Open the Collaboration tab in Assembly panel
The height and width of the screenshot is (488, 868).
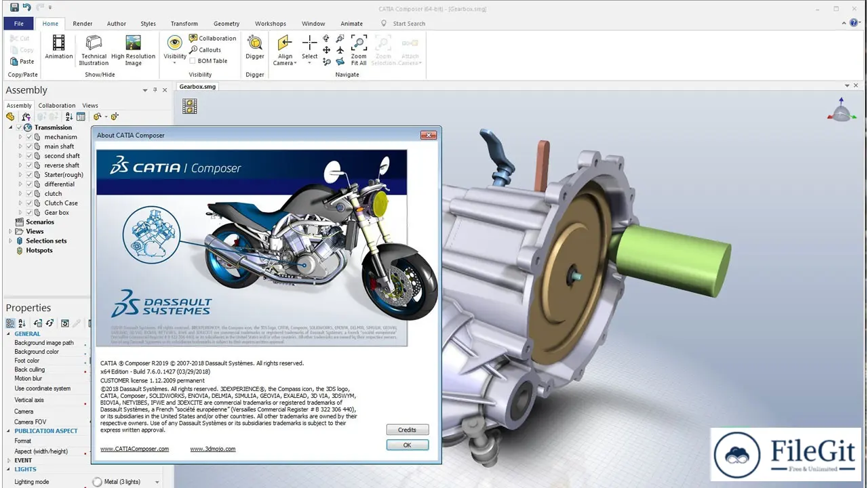pyautogui.click(x=57, y=106)
